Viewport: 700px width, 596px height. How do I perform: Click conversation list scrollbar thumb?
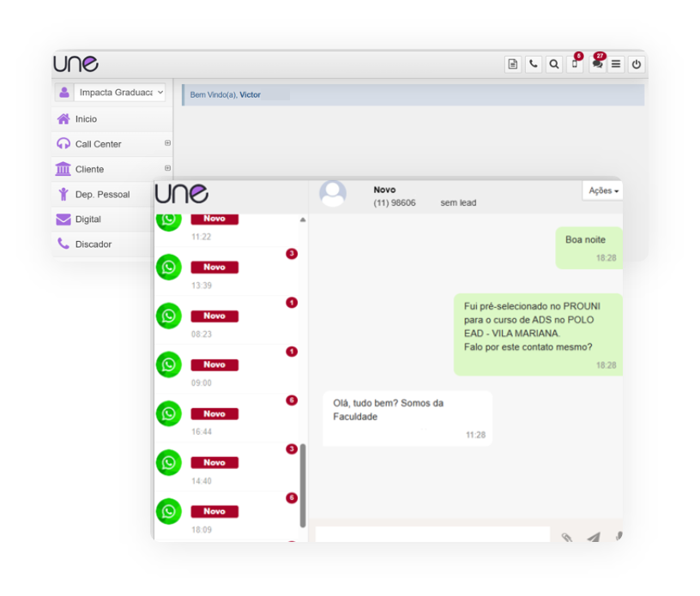pos(303,485)
